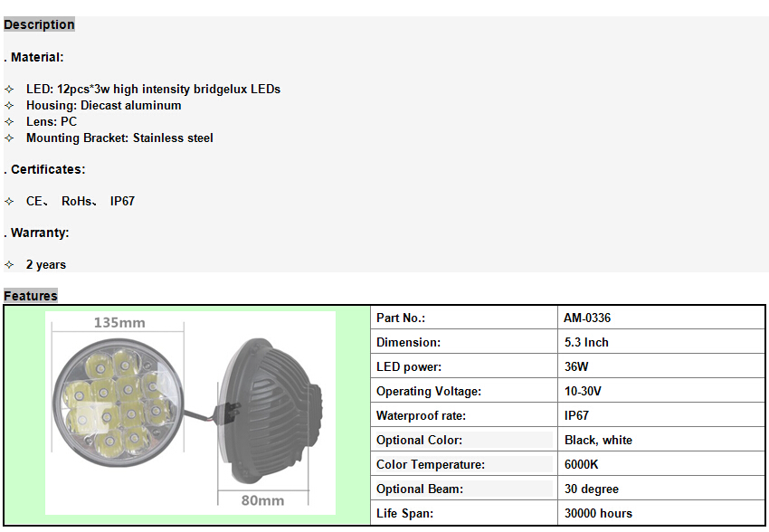Image resolution: width=769 pixels, height=532 pixels.
Task: Click the 2 years warranty text
Action: click(46, 265)
